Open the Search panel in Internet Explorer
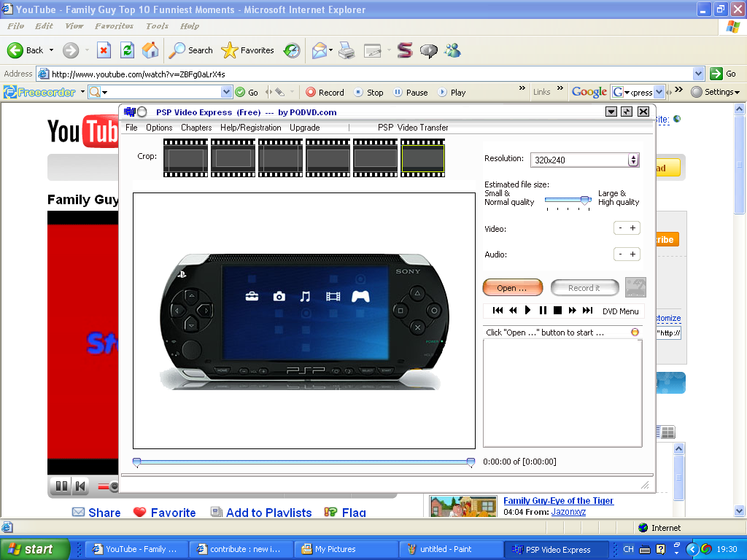Image resolution: width=747 pixels, height=560 pixels. click(190, 50)
